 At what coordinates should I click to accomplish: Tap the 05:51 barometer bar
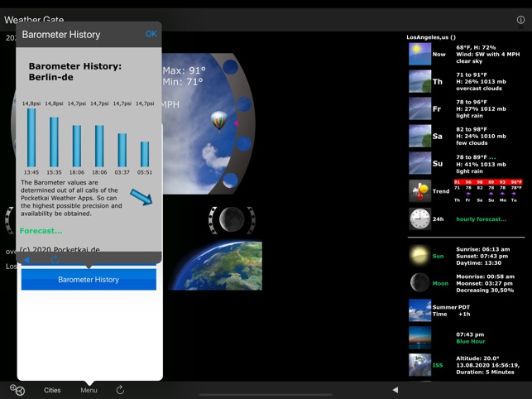point(145,154)
